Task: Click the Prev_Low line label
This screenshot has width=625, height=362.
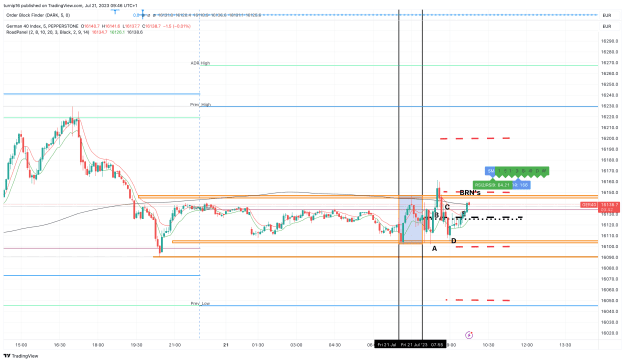Action: (200, 303)
